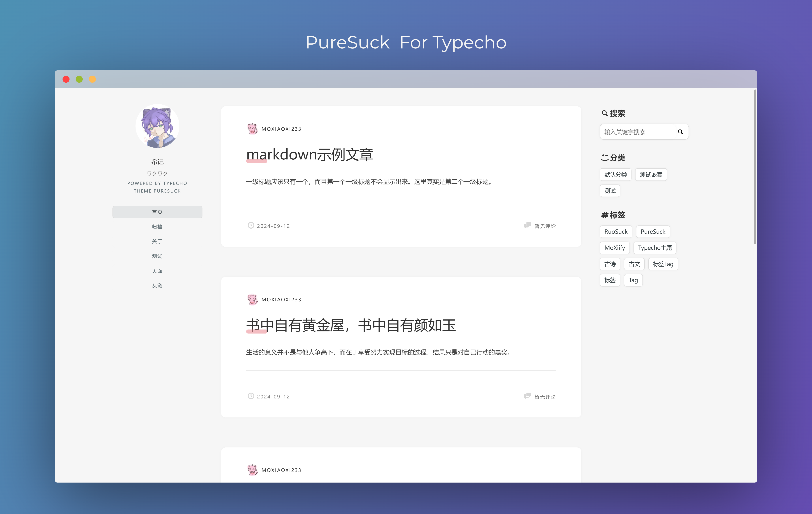Screen dimensions: 812x514
Task: Filter by Tag tag chip
Action: (633, 280)
